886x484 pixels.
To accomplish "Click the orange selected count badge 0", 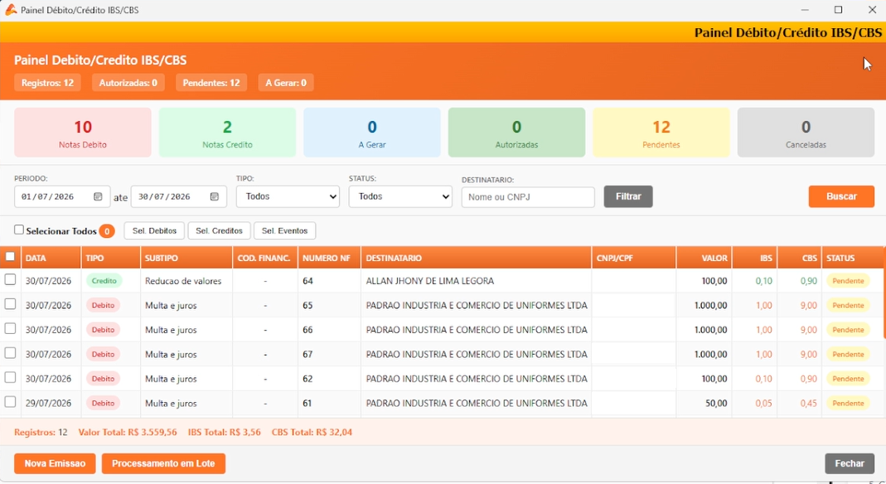I will 107,231.
